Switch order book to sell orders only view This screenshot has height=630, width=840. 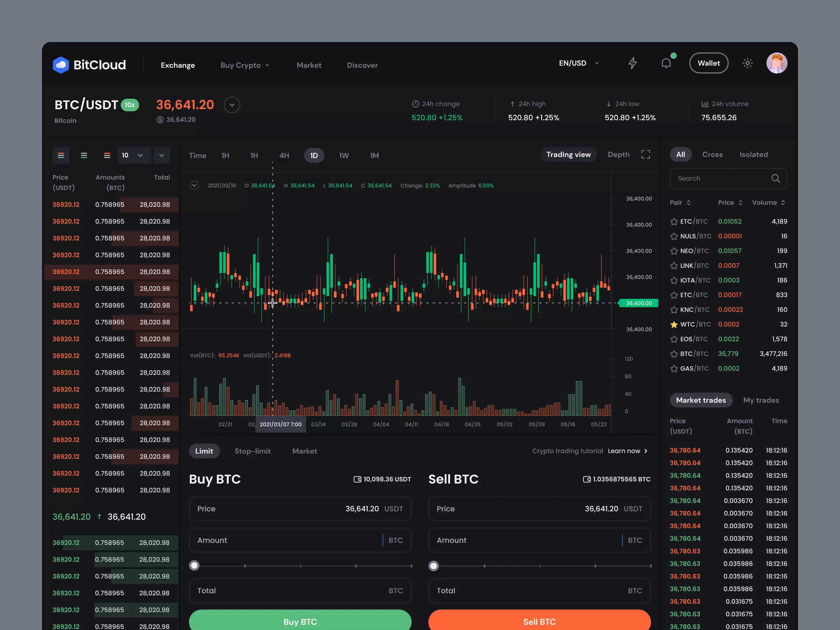click(107, 155)
